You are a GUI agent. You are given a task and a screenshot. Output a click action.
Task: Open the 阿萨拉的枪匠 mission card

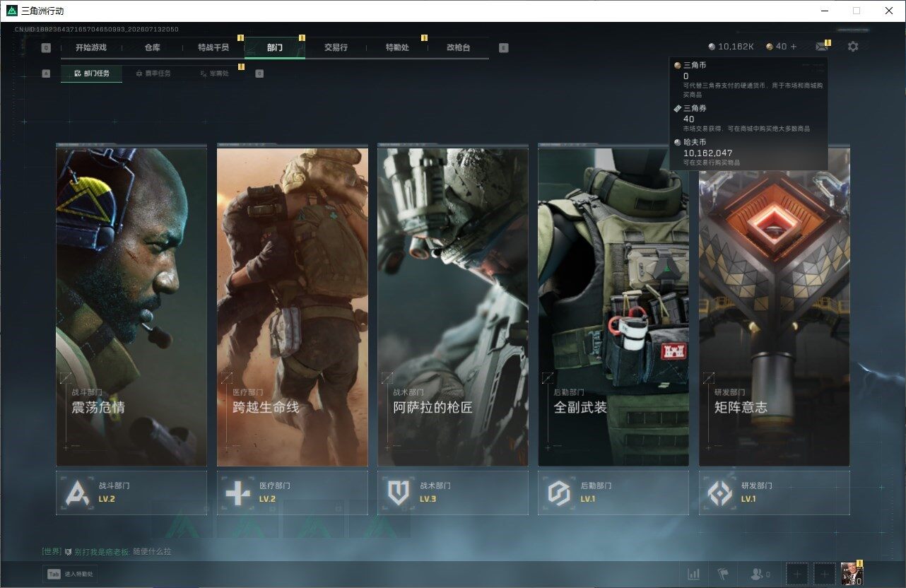(453, 306)
